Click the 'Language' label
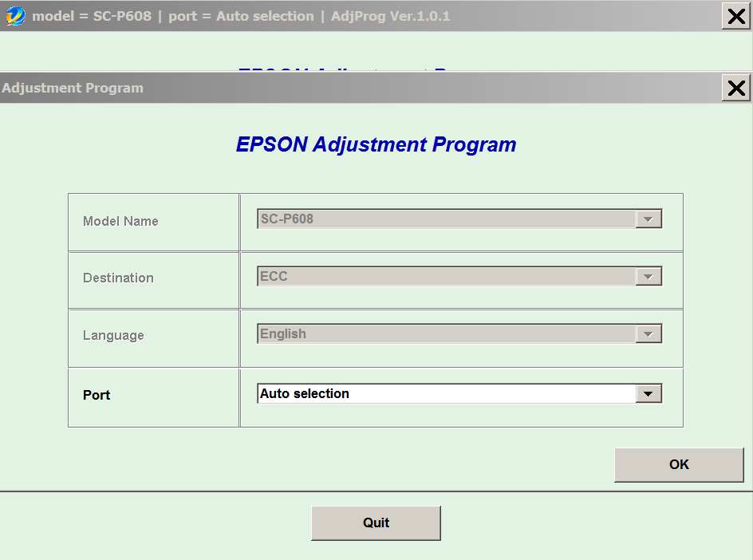This screenshot has width=753, height=560. pos(113,336)
